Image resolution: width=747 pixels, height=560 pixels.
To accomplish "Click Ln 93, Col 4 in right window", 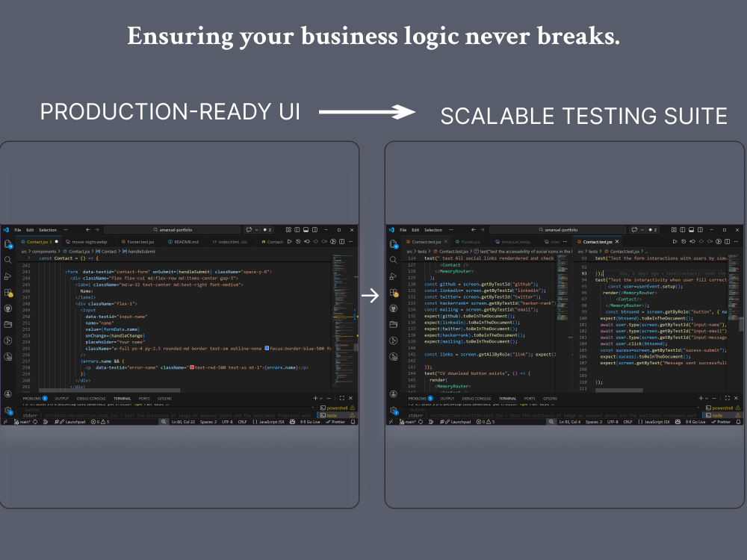I will point(569,422).
